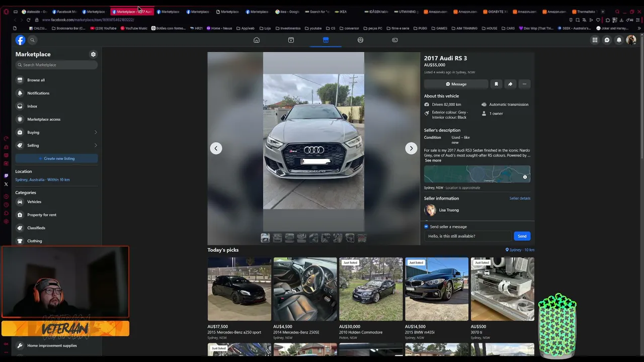Reload the page in the browser toolbar
This screenshot has width=644, height=362.
pos(28,20)
